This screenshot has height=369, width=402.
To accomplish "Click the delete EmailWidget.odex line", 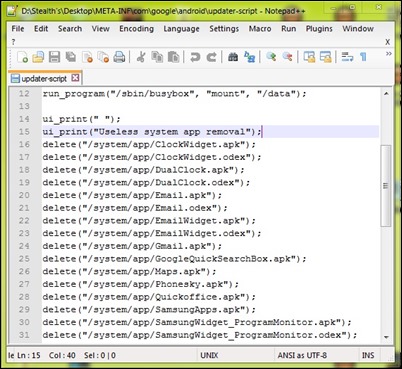I will tap(152, 233).
